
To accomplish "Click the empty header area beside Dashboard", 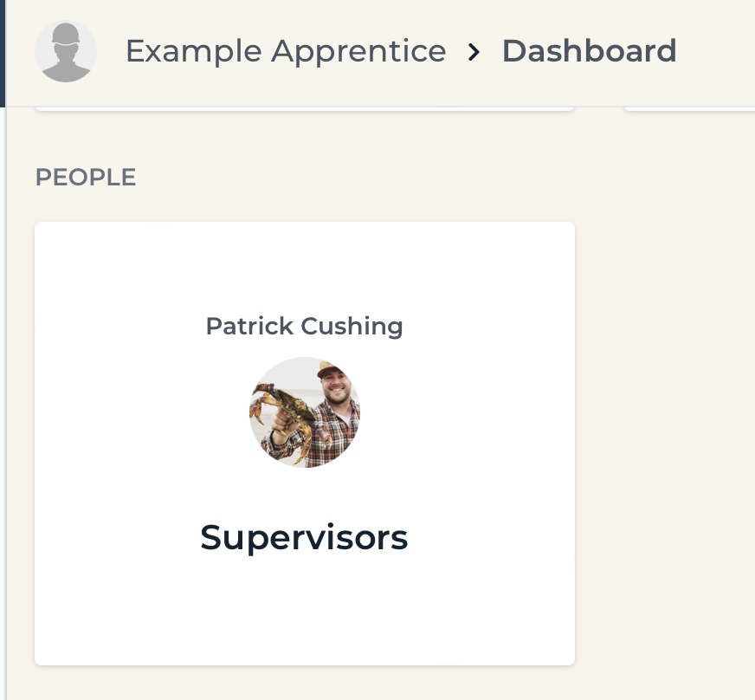I will tap(716, 53).
